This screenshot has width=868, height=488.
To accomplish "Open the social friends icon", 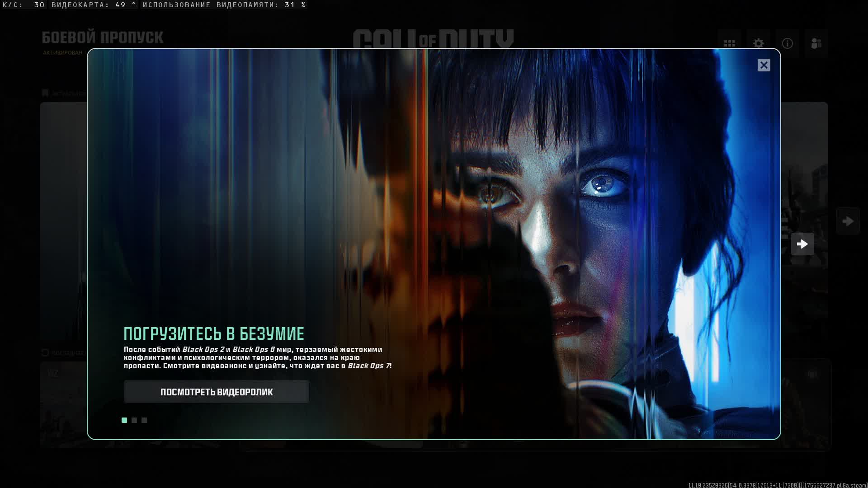I will coord(816,43).
